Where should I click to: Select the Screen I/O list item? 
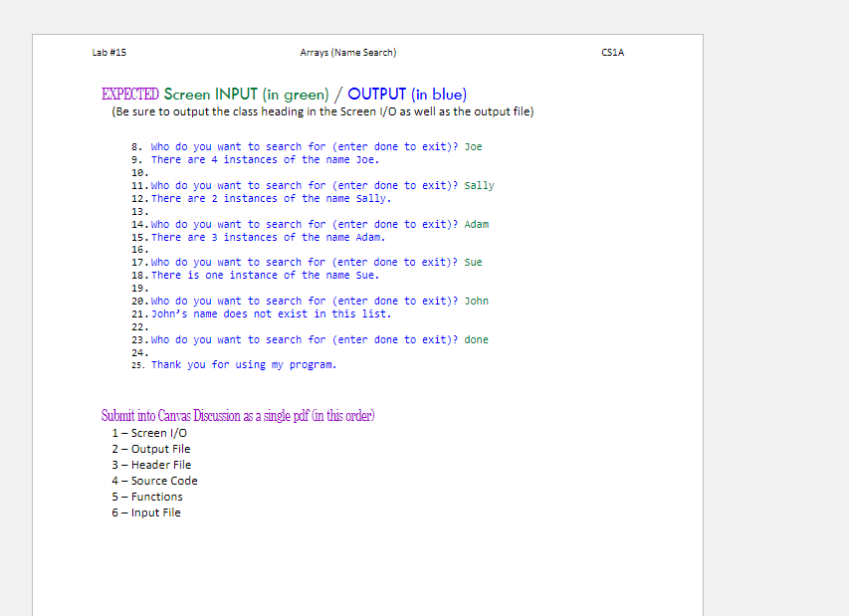point(149,433)
